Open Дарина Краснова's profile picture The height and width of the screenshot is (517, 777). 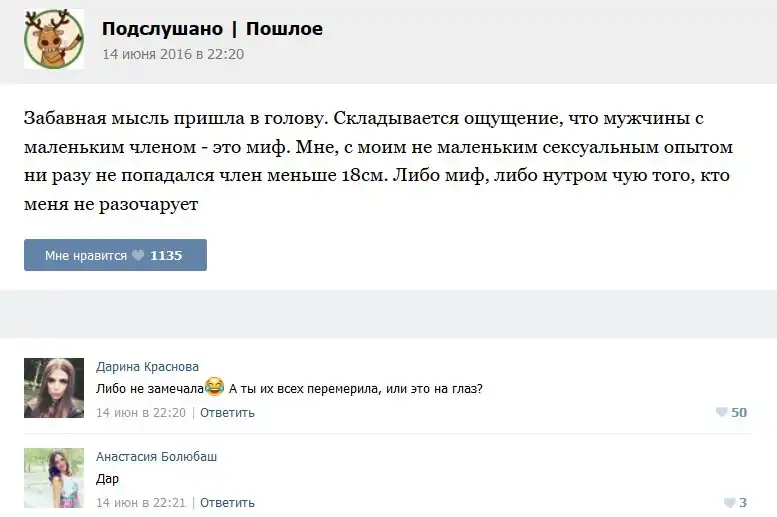[x=53, y=388]
